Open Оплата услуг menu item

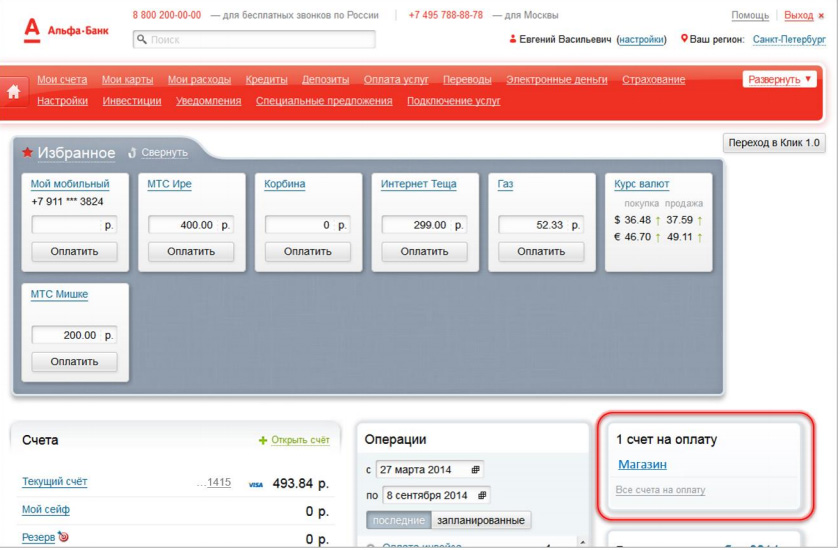pos(396,79)
